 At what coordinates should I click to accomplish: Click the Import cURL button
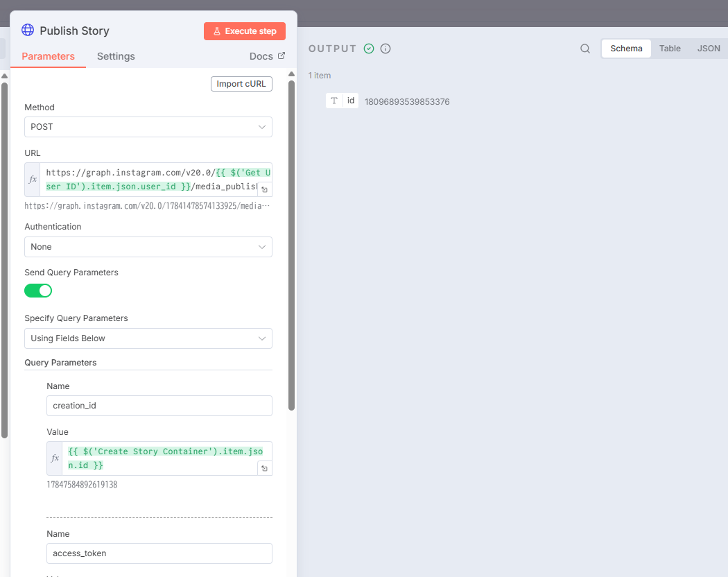coord(241,84)
